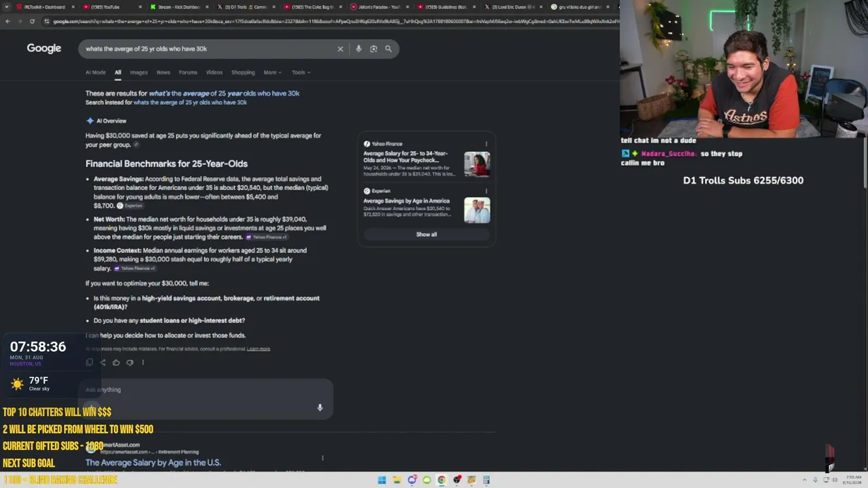Switch to the Coke Bag YouTube browser tab
This screenshot has width=868, height=488.
click(x=313, y=7)
